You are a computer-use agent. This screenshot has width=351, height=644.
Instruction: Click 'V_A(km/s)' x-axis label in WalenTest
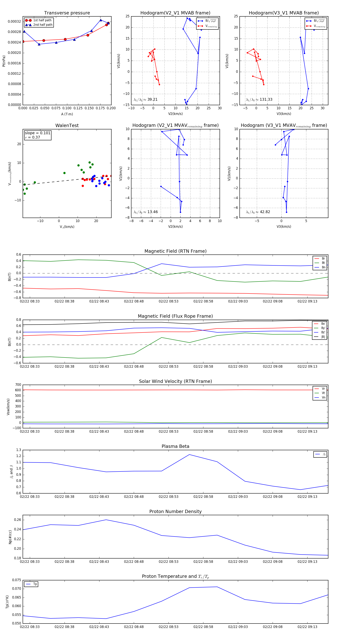click(x=67, y=227)
